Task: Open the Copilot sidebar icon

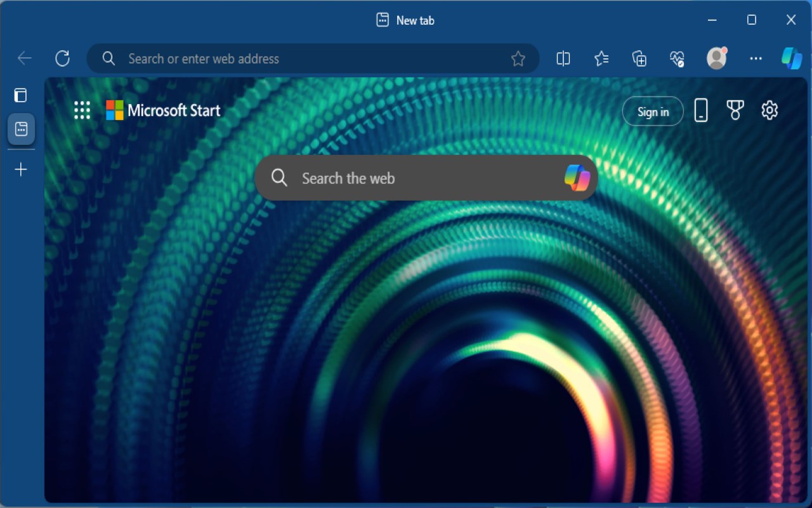Action: point(792,58)
